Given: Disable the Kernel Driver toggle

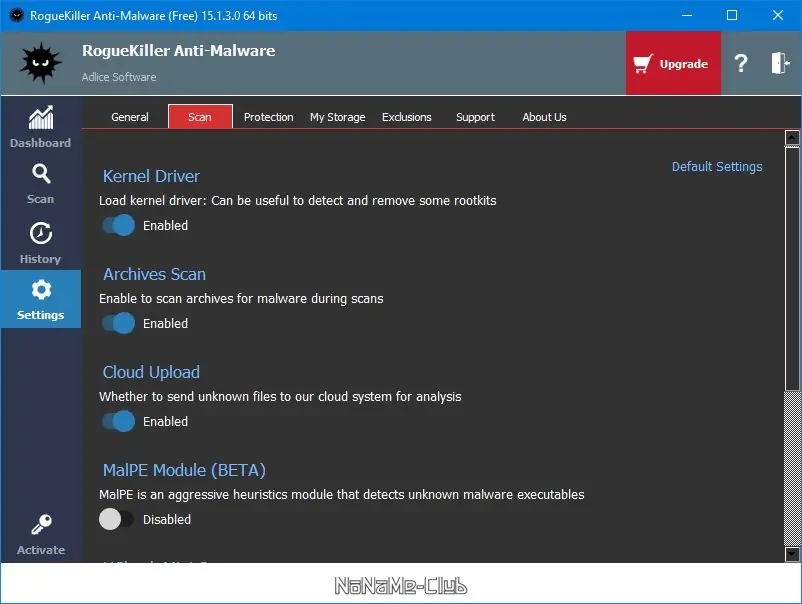Looking at the screenshot, I should tap(118, 226).
